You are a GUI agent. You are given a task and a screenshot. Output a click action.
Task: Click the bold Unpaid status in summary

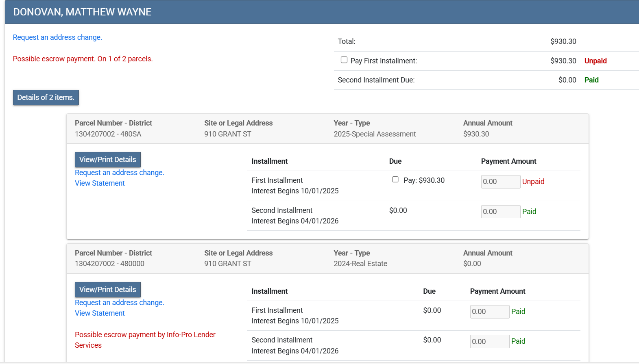(595, 61)
